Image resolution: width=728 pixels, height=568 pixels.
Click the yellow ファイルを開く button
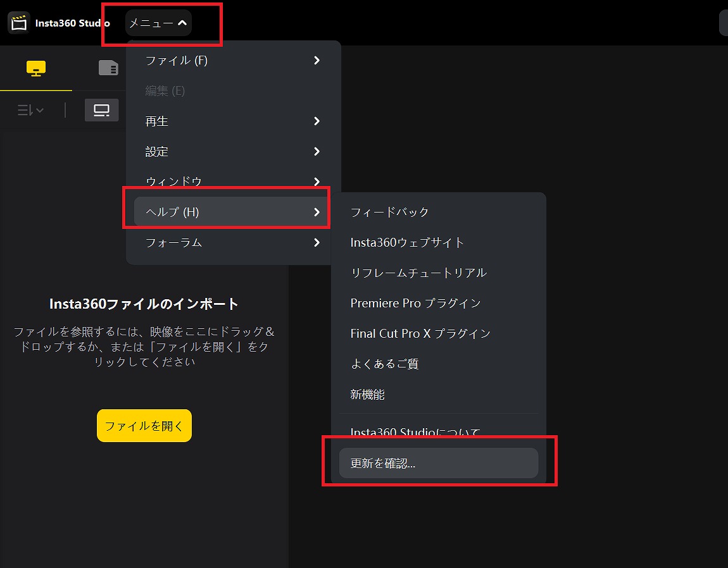(x=144, y=426)
